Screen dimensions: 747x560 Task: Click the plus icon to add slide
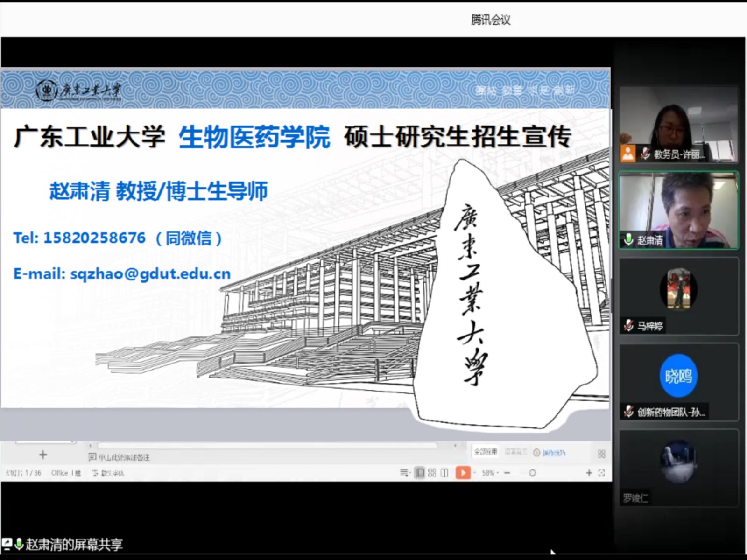[x=43, y=455]
